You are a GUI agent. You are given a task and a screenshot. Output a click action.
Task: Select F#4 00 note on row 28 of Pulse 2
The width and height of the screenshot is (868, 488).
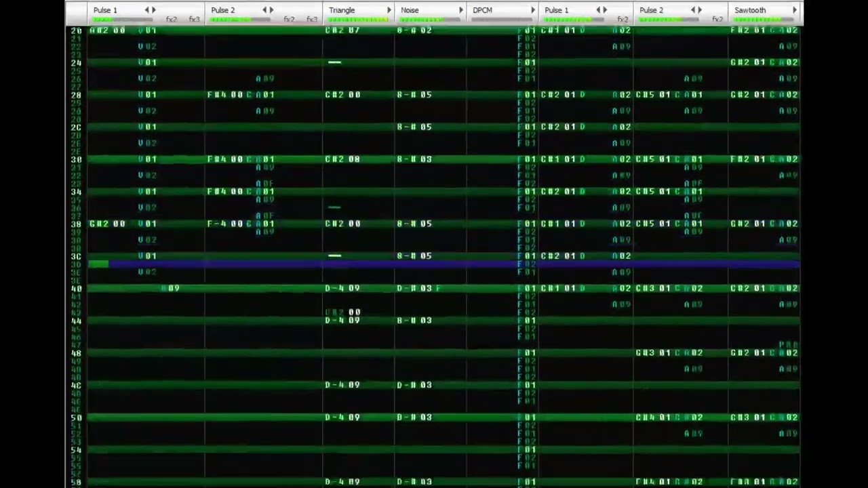(x=225, y=95)
